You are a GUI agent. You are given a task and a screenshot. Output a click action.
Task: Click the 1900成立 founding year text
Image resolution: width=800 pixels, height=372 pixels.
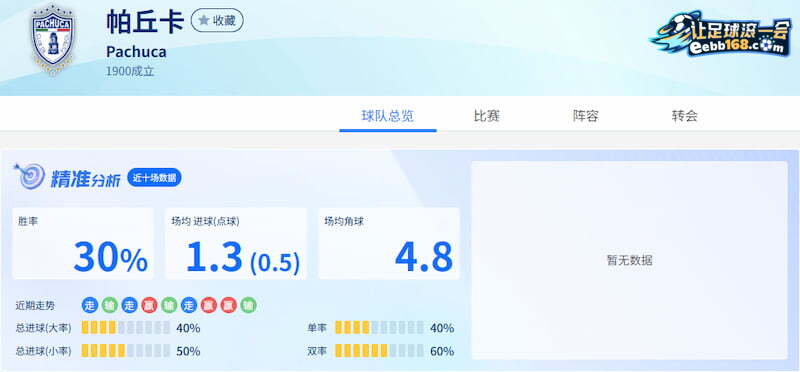tap(130, 71)
